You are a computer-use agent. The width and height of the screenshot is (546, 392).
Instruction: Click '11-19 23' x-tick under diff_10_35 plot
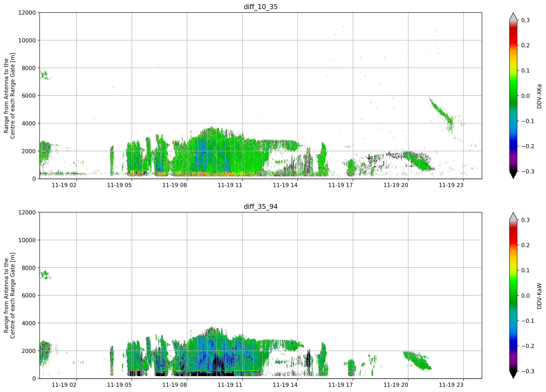coord(451,185)
